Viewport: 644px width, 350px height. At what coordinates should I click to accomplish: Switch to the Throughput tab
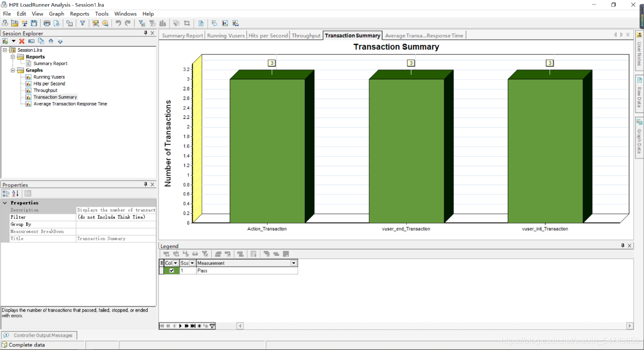[x=306, y=36]
